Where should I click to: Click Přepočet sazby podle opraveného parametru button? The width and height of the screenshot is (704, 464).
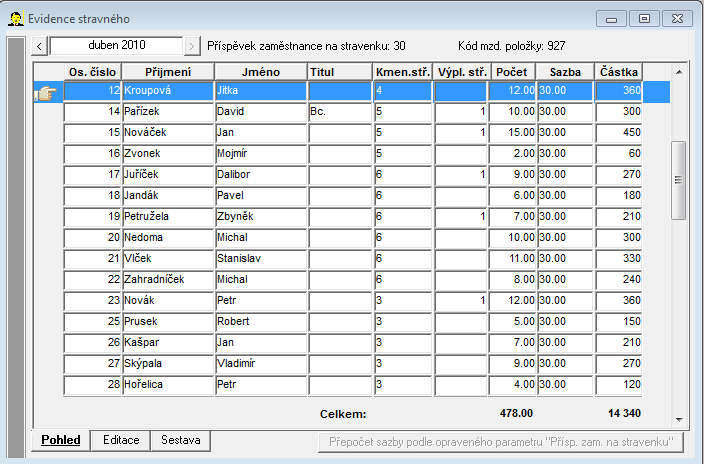501,442
